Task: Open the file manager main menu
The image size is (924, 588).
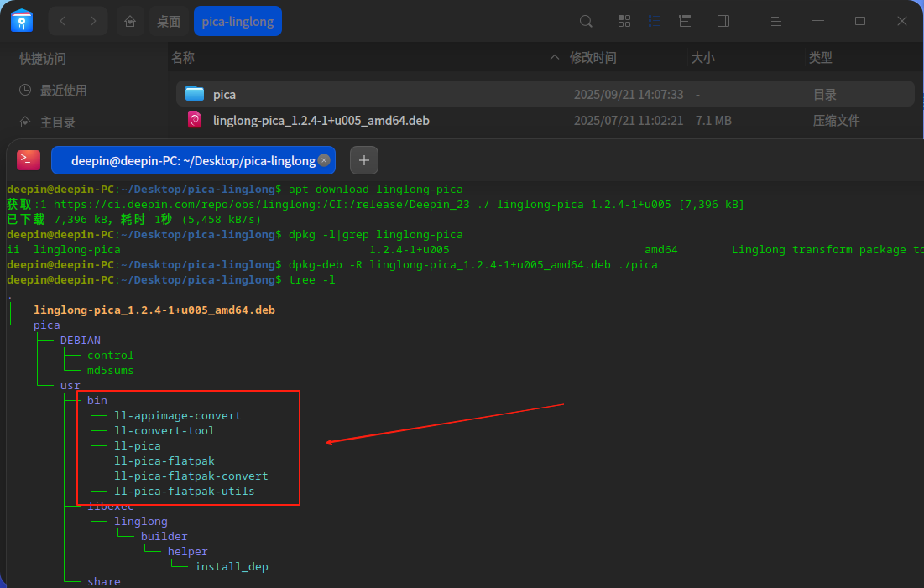Action: (777, 21)
